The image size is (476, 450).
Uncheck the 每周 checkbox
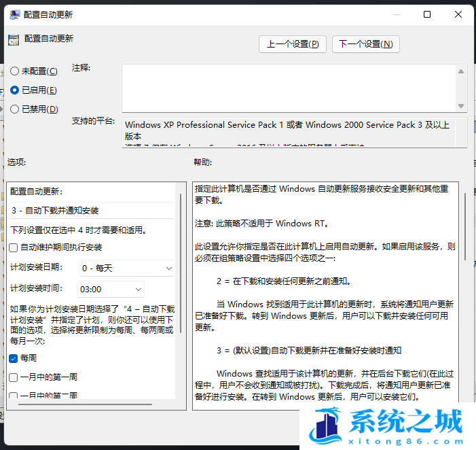14,358
